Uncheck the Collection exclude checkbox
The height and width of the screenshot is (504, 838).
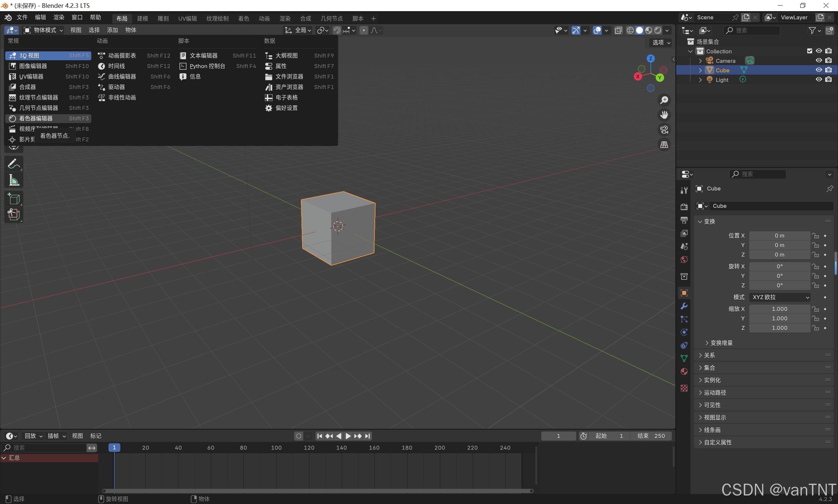click(x=810, y=51)
